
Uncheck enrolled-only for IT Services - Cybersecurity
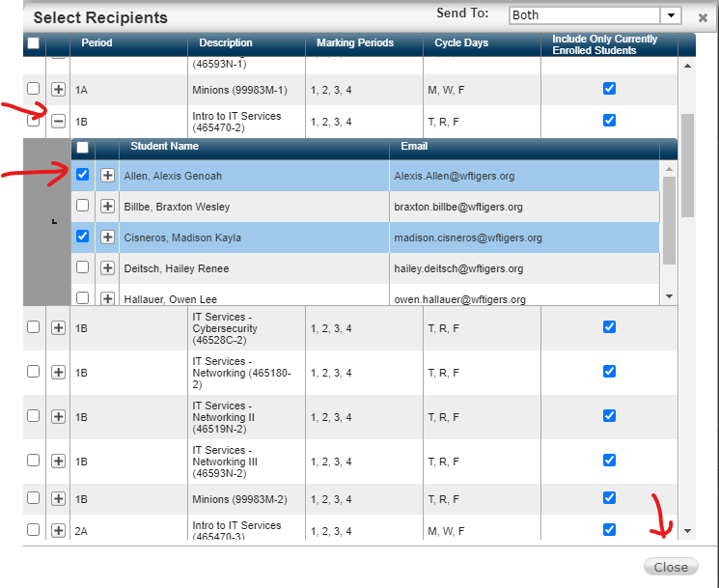[x=609, y=327]
